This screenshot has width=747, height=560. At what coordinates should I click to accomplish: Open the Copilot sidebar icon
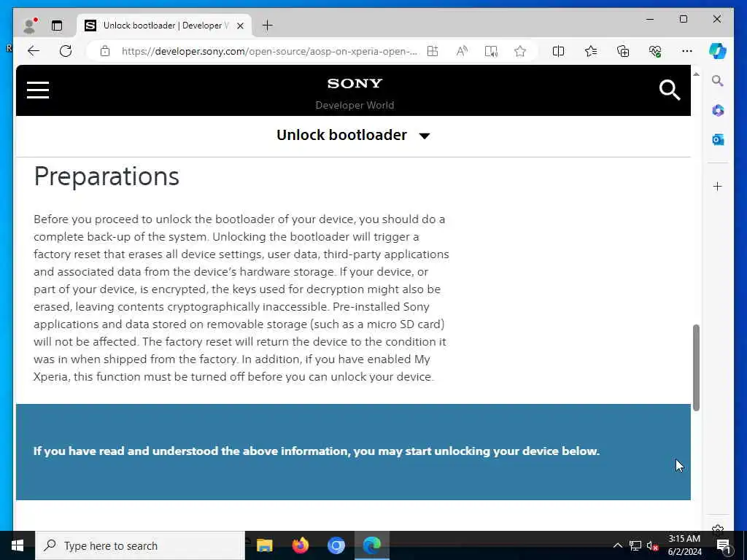pyautogui.click(x=718, y=51)
